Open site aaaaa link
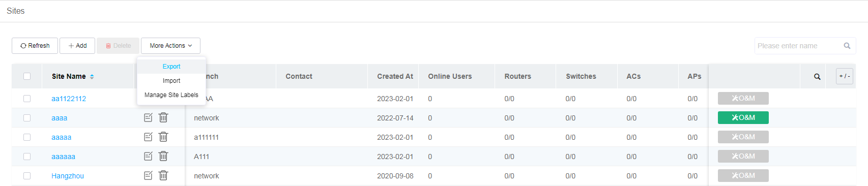 (x=61, y=137)
